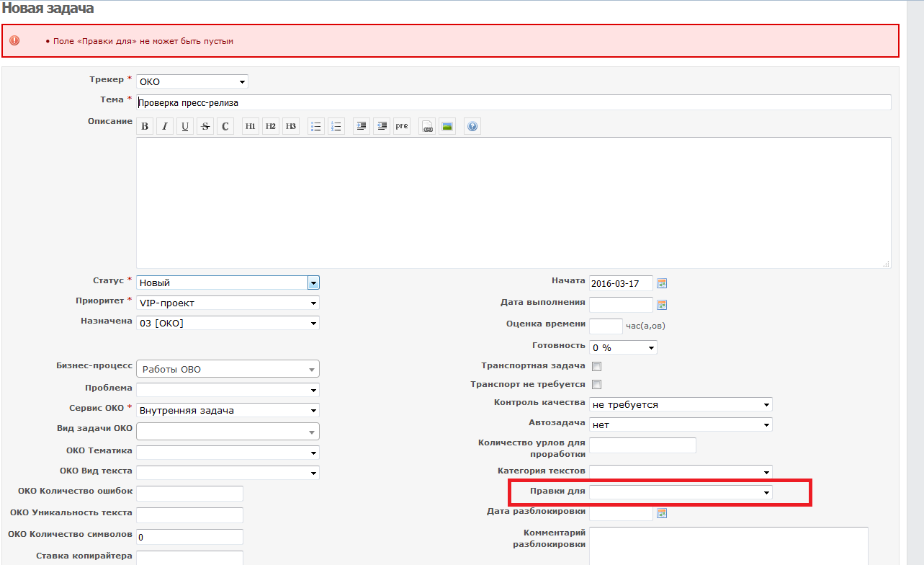The height and width of the screenshot is (565, 924).
Task: Open the Правки для dropdown
Action: [681, 492]
